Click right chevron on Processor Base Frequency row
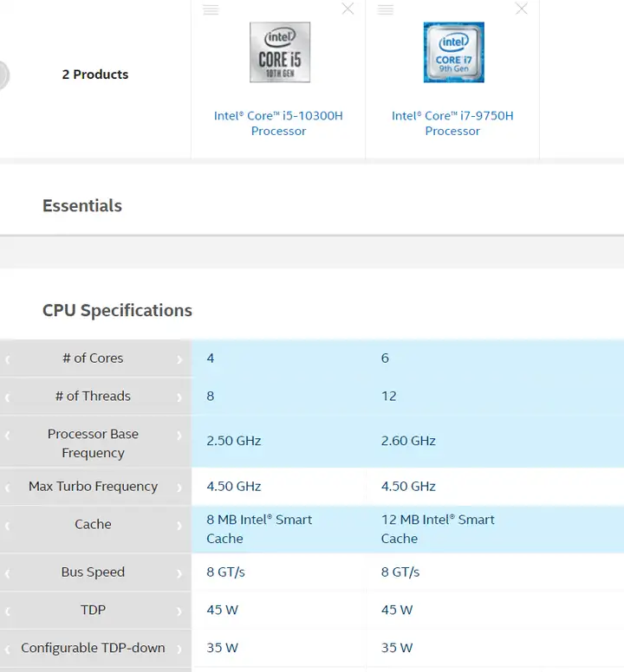This screenshot has height=672, width=624. (179, 436)
